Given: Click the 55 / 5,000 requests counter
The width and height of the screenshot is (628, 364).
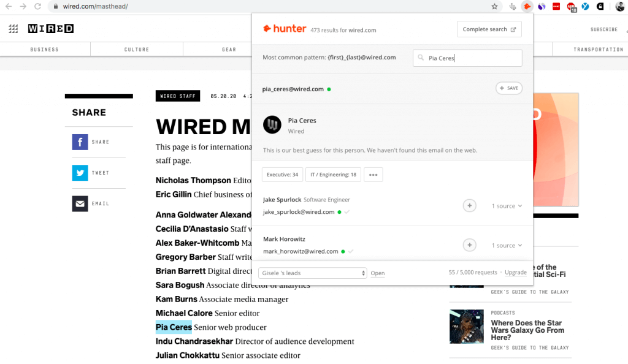Looking at the screenshot, I should point(473,273).
